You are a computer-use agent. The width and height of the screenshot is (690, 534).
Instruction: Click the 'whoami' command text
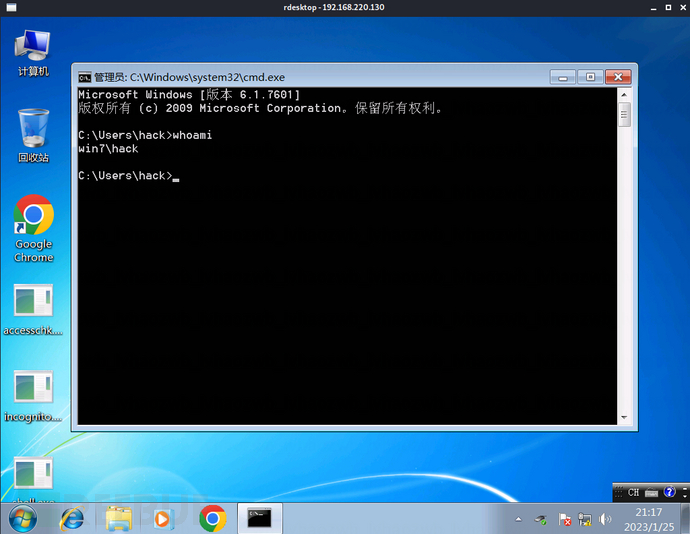tap(192, 135)
